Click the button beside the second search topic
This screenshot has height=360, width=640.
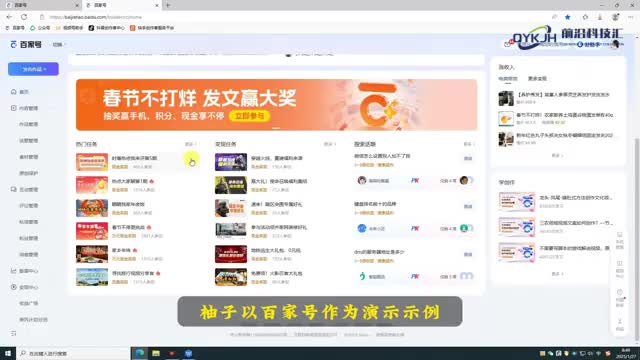[x=468, y=207]
